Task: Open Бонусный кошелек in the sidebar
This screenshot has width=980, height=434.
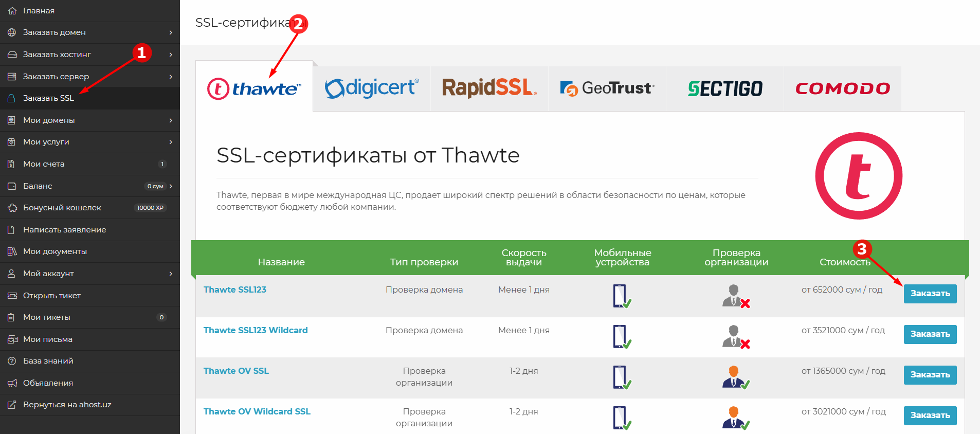Action: [x=90, y=208]
